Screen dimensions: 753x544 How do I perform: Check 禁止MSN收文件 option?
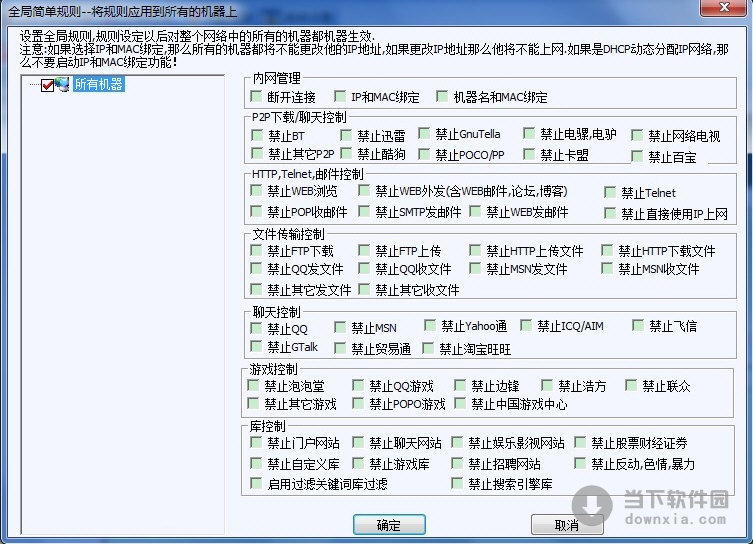607,269
